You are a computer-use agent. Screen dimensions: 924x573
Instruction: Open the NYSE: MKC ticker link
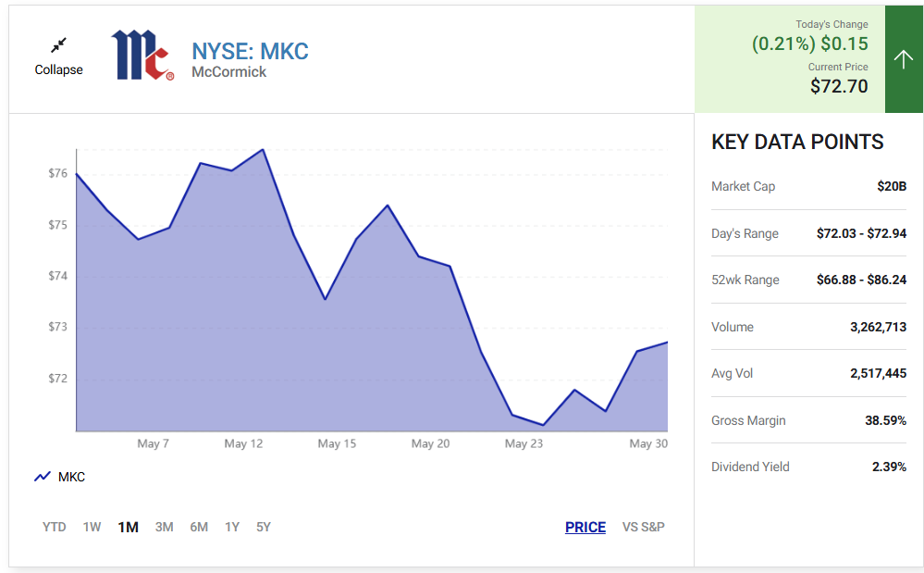point(250,51)
